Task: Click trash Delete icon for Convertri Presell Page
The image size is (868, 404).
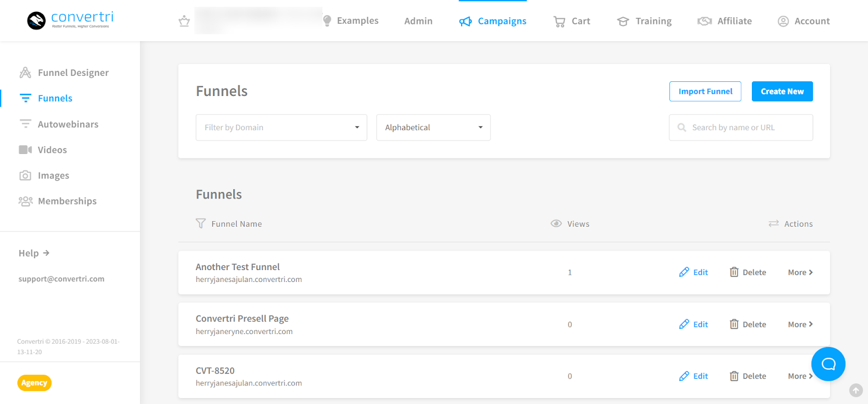Action: click(734, 324)
